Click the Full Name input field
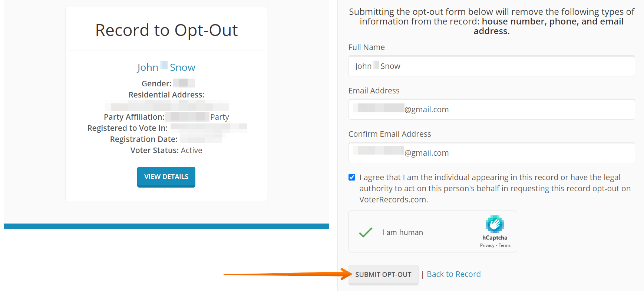644x291 pixels. click(x=491, y=66)
